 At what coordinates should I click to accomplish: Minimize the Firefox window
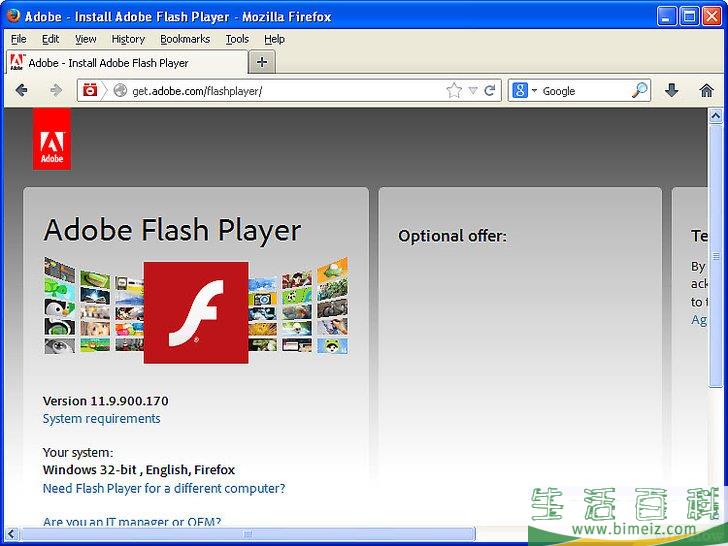(667, 16)
